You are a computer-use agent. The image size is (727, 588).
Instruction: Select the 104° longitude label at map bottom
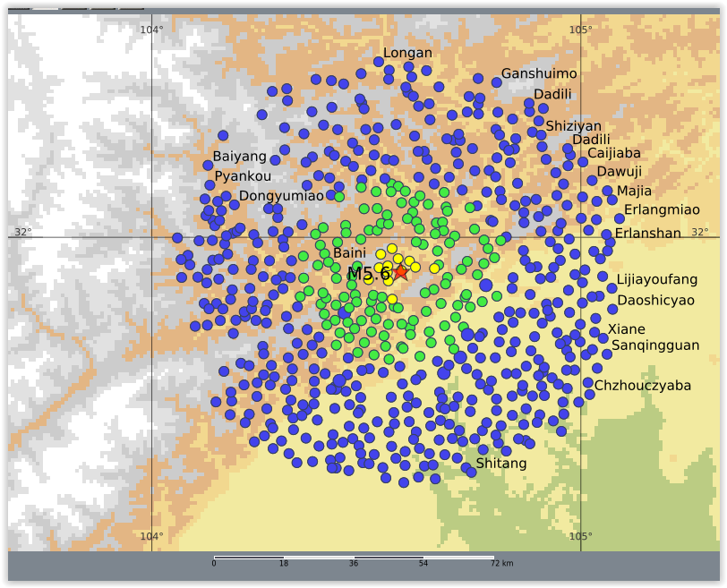[x=151, y=536]
